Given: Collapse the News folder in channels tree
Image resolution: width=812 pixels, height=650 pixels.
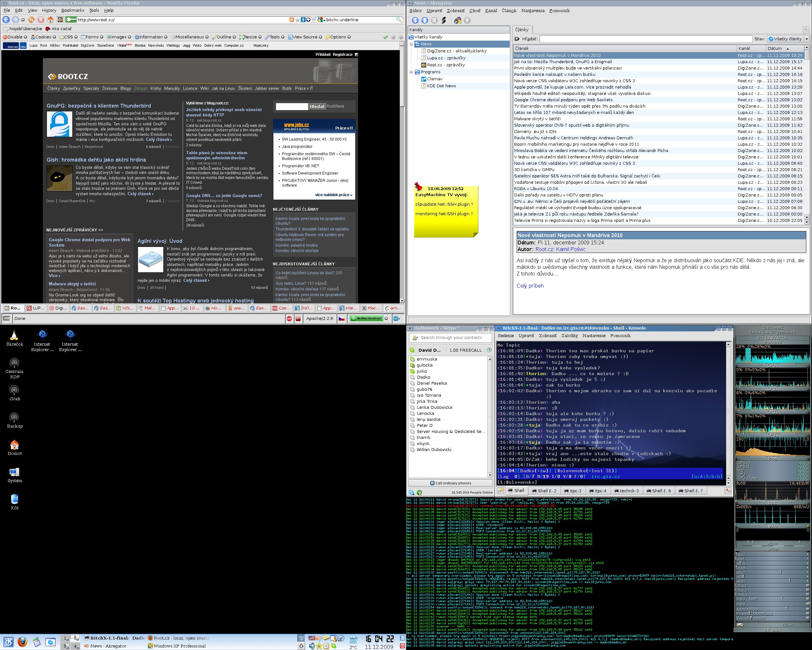Looking at the screenshot, I should [411, 44].
